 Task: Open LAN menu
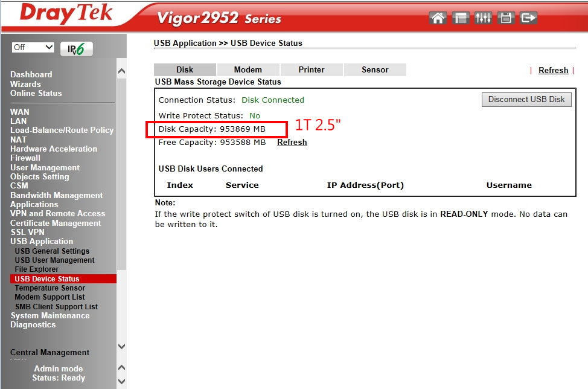(x=18, y=121)
